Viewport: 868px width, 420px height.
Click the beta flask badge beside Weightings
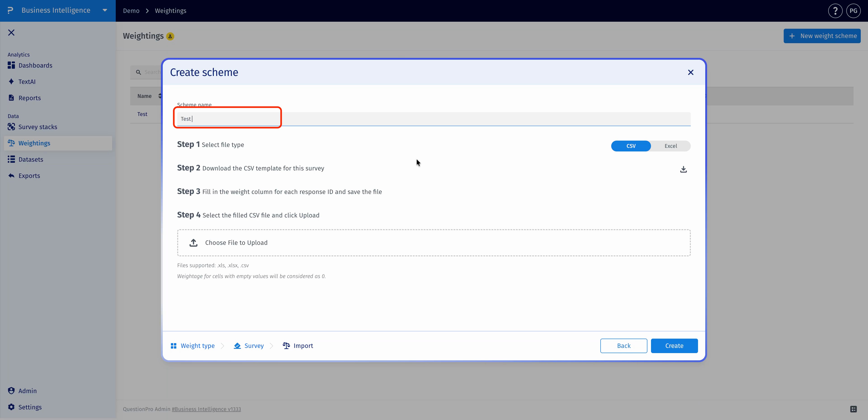[170, 36]
